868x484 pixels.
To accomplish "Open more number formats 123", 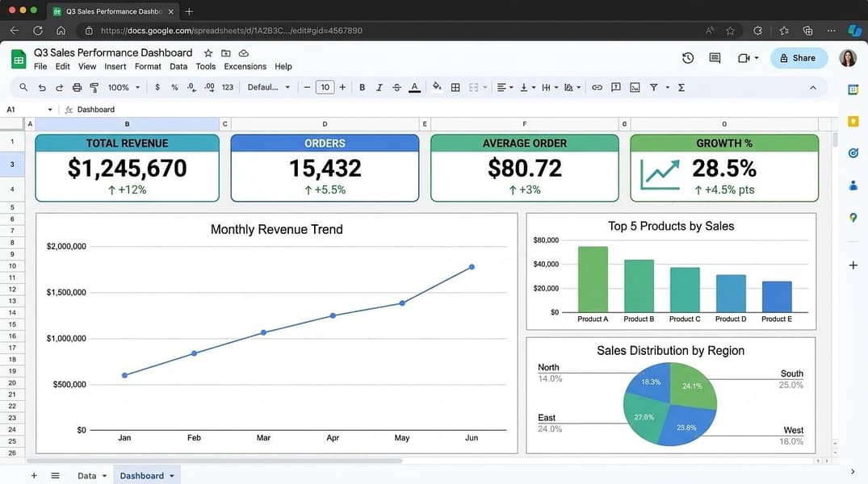I will point(228,87).
